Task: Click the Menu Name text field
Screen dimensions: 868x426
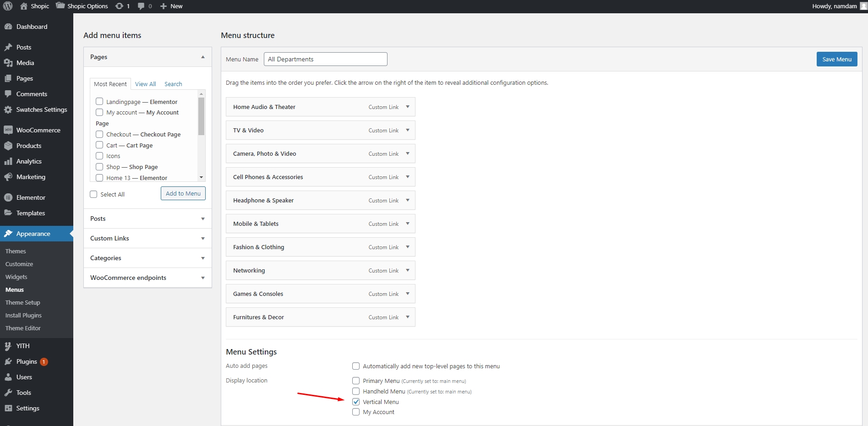Action: [x=325, y=59]
